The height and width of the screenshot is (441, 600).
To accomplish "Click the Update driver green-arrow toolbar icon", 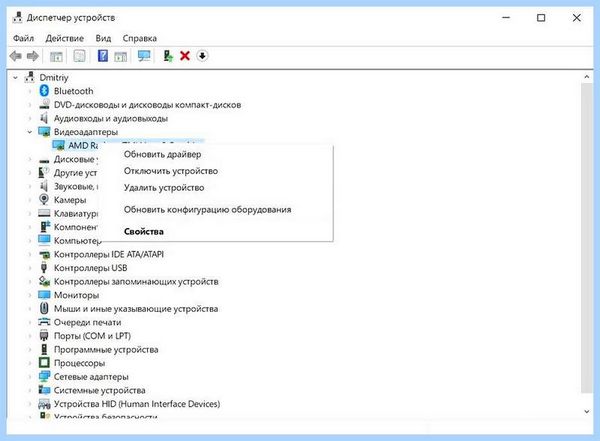I will click(x=168, y=56).
